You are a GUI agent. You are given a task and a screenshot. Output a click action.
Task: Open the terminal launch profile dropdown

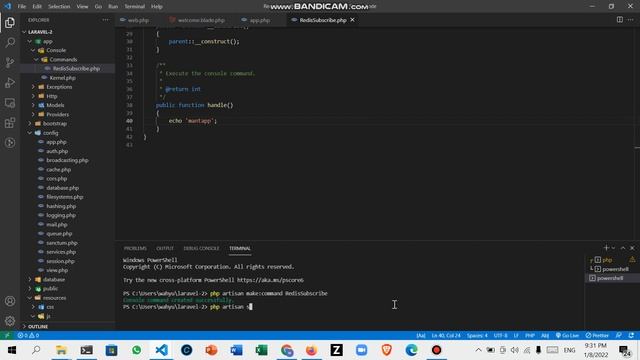point(613,248)
